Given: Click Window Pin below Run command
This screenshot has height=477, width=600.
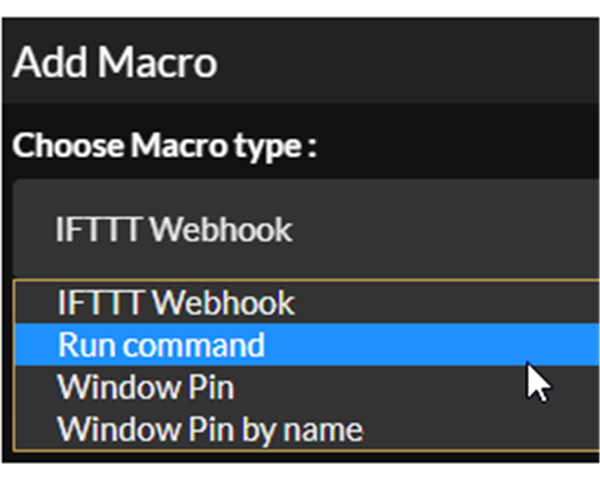Looking at the screenshot, I should [146, 387].
